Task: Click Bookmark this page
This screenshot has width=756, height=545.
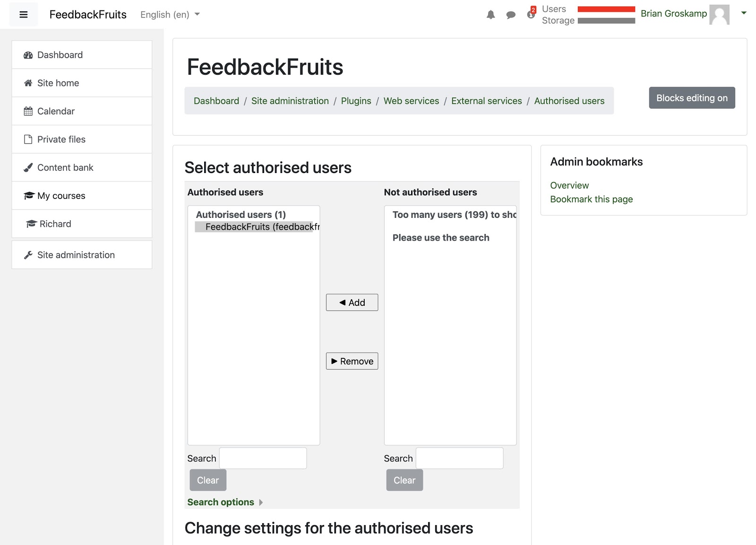Action: click(x=591, y=199)
